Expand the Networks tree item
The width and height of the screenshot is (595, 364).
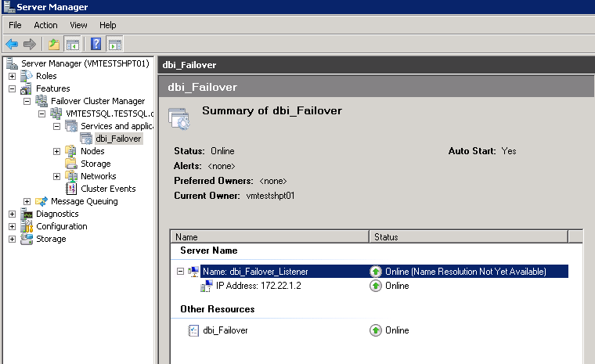[x=57, y=176]
